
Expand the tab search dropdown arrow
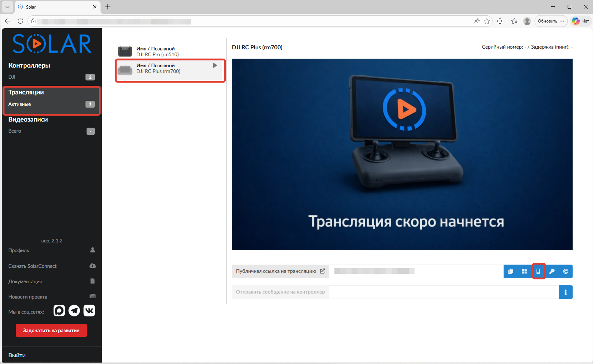pyautogui.click(x=8, y=7)
